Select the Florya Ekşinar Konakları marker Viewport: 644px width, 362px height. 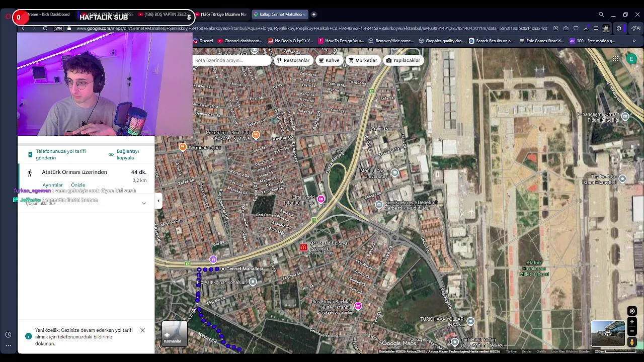(x=253, y=282)
